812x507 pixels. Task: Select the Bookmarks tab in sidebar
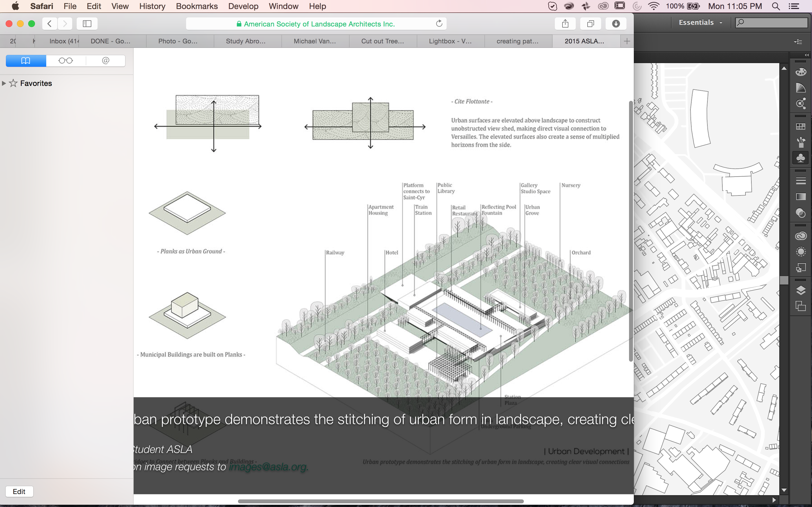25,60
